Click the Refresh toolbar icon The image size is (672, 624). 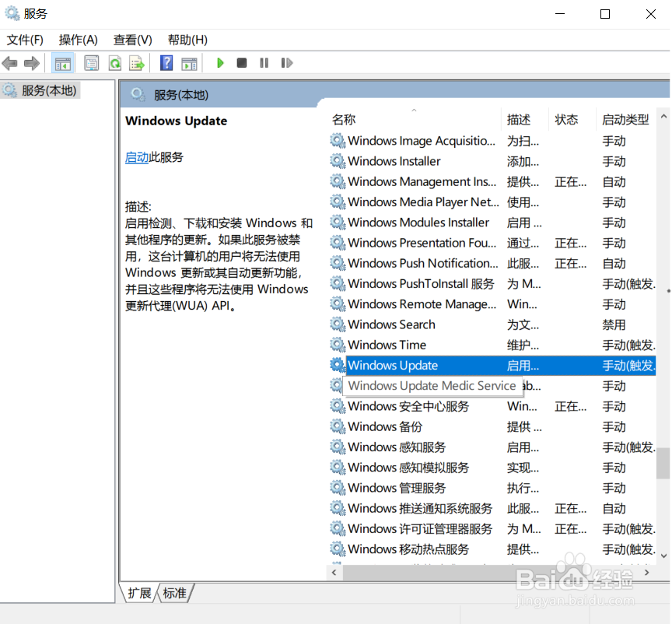[x=115, y=64]
